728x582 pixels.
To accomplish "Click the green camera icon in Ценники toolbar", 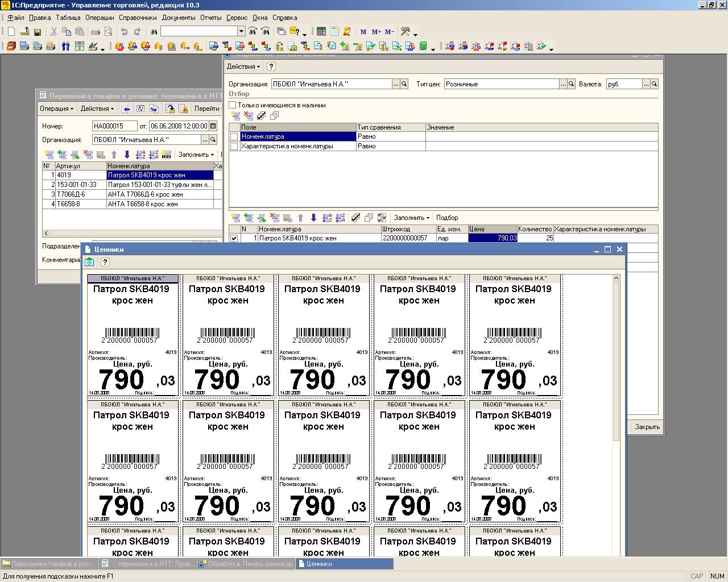I will (89, 262).
